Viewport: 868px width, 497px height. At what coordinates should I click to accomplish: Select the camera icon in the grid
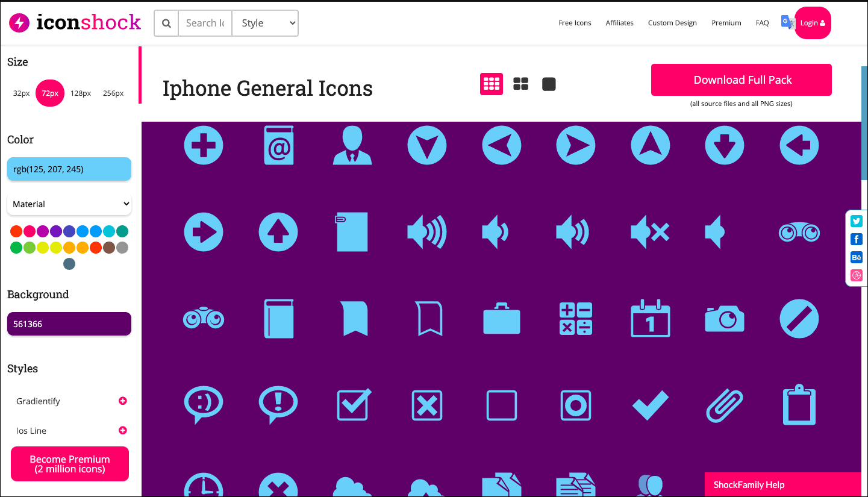pyautogui.click(x=724, y=318)
